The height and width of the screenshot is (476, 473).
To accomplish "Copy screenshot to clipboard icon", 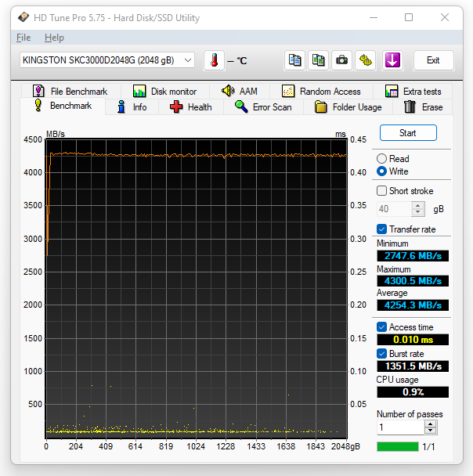I will (318, 60).
